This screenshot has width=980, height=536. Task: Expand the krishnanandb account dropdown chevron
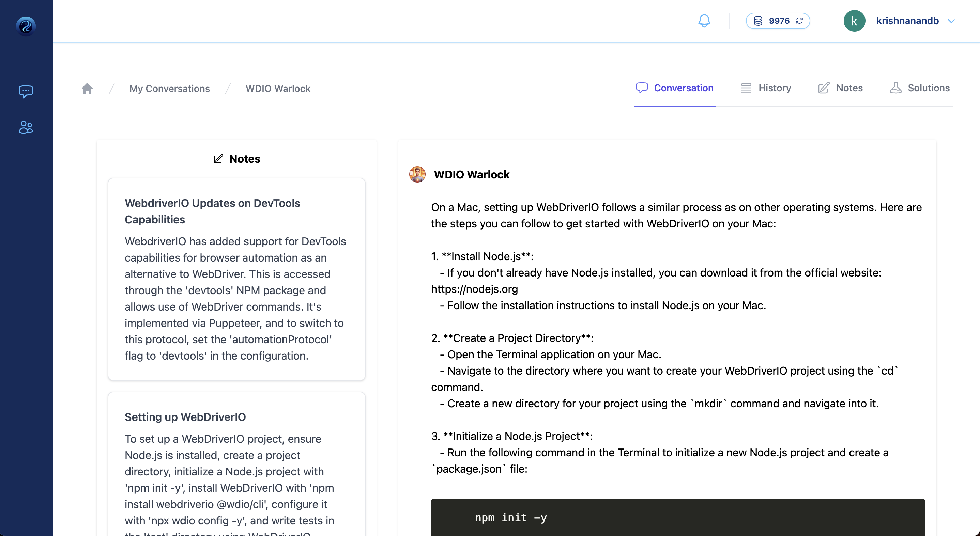(x=951, y=21)
